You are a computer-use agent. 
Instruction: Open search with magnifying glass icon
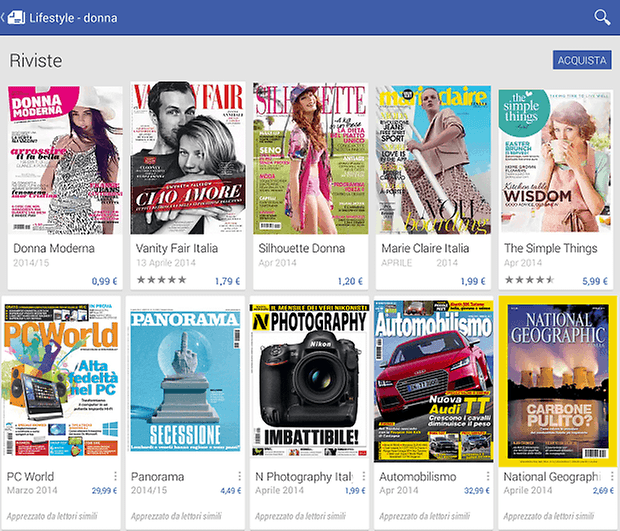[602, 18]
